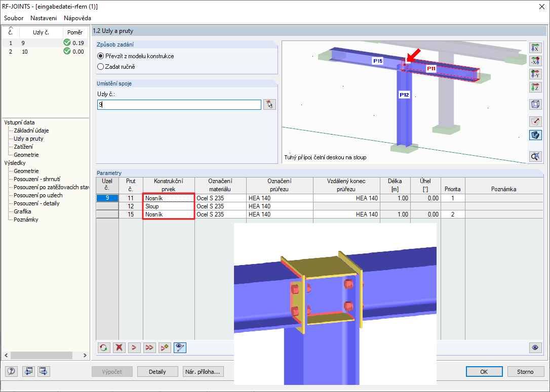Image resolution: width=550 pixels, height=392 pixels.
Task: Click the Detaily button
Action: point(157,372)
